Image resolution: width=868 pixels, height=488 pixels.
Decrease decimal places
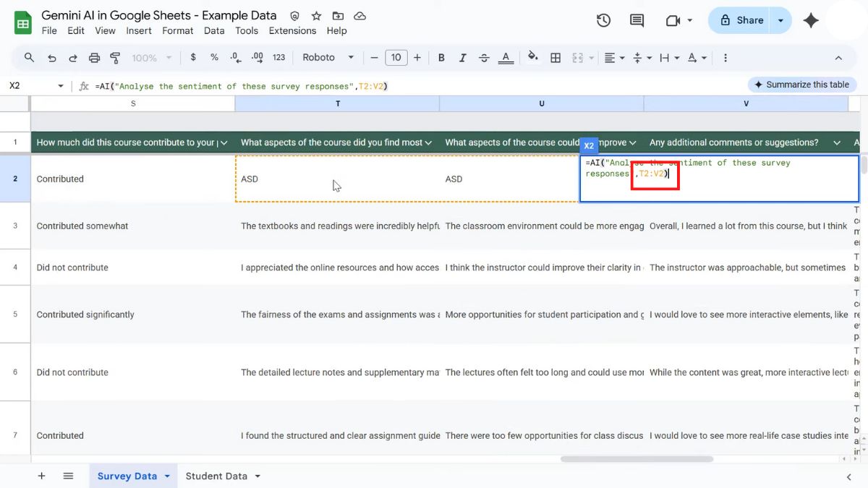[x=236, y=58]
